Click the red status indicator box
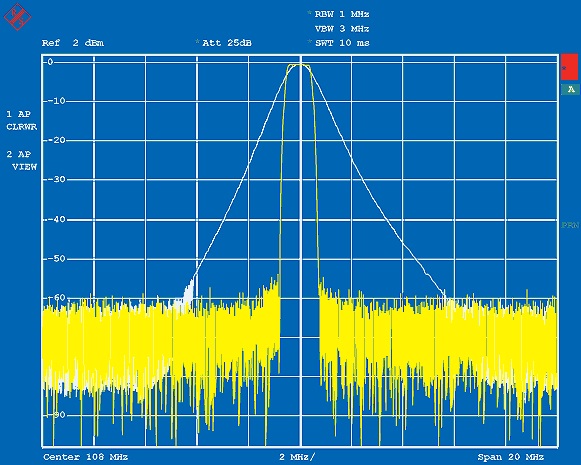This screenshot has height=465, width=581. 569,67
